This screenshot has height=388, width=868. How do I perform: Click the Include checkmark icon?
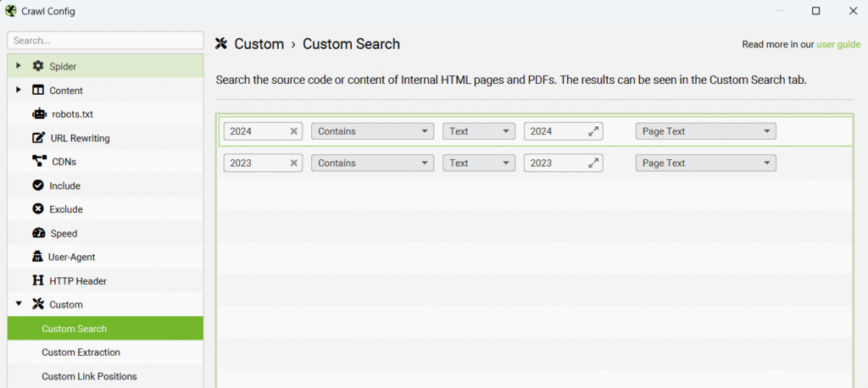click(x=38, y=186)
